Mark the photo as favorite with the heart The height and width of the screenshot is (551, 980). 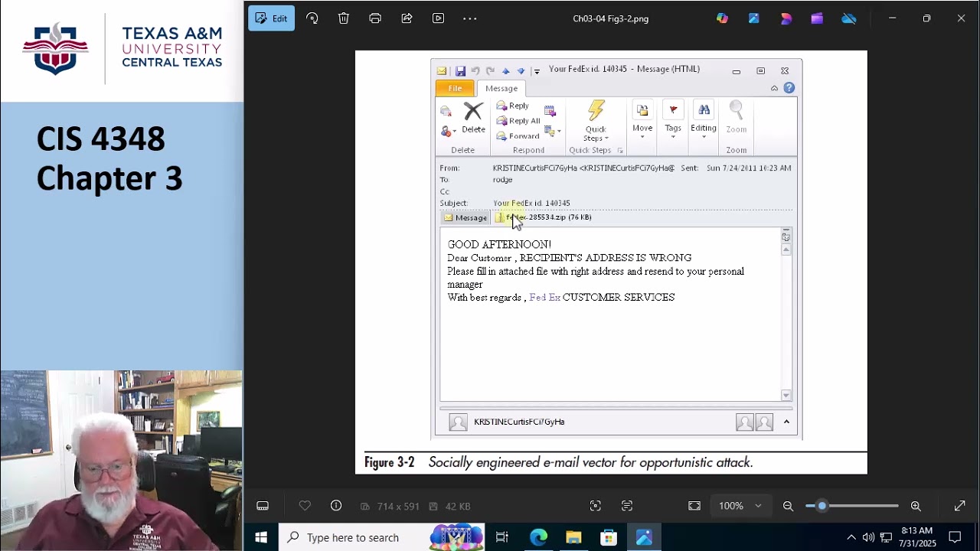[x=305, y=506]
